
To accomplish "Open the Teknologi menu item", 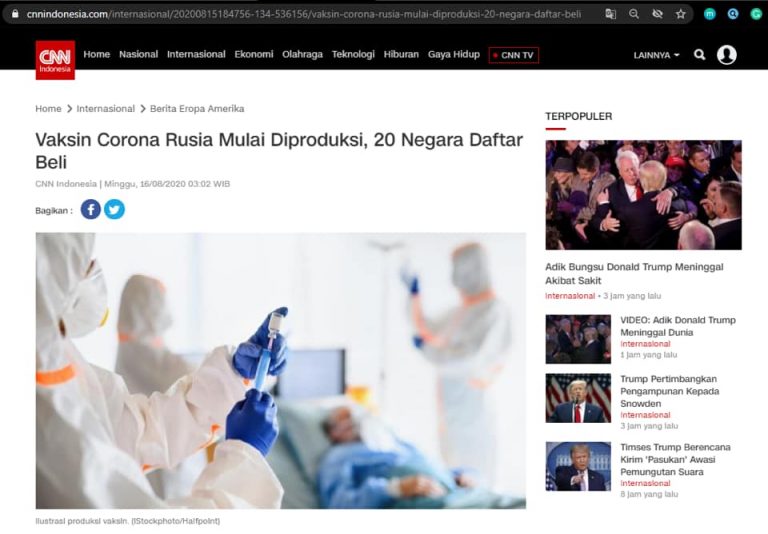I will pyautogui.click(x=353, y=54).
